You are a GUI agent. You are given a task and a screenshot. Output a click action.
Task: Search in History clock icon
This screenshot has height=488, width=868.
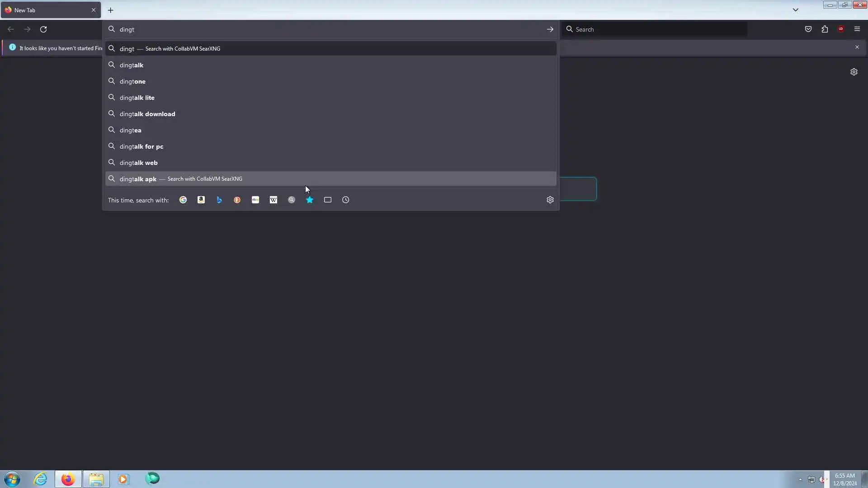[x=346, y=200]
